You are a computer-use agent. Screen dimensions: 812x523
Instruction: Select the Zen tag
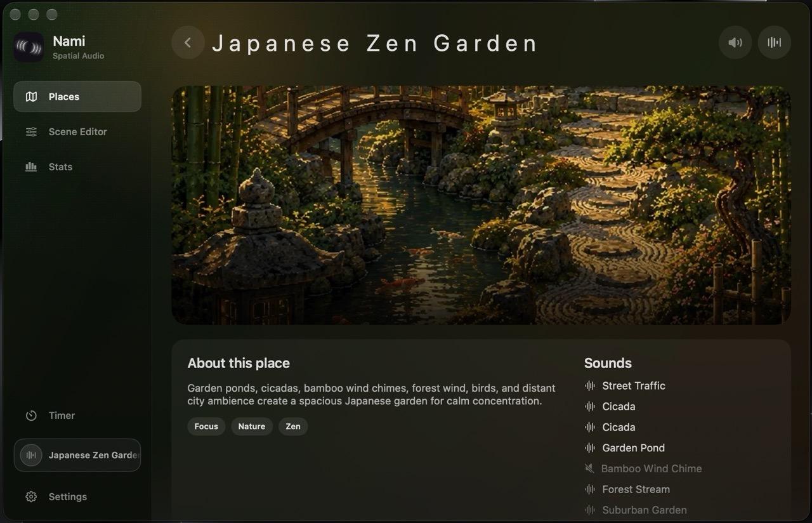click(x=293, y=427)
